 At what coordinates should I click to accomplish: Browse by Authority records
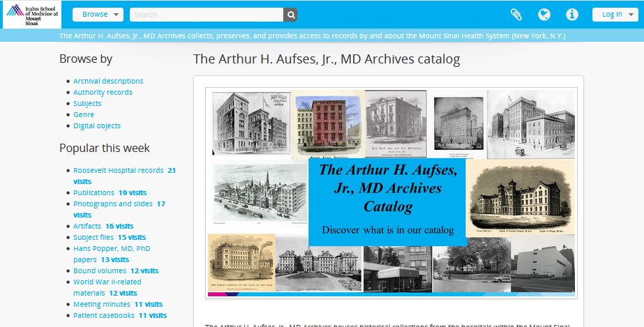click(x=103, y=92)
